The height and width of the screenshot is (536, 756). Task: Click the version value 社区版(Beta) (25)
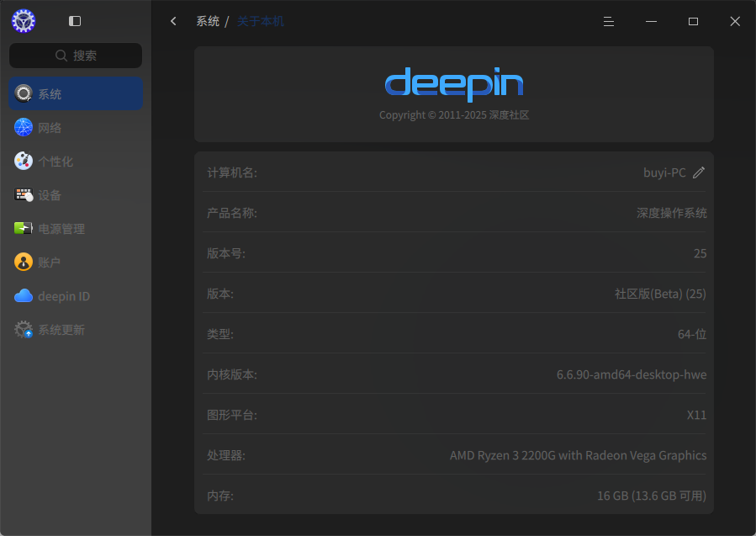[x=660, y=294]
